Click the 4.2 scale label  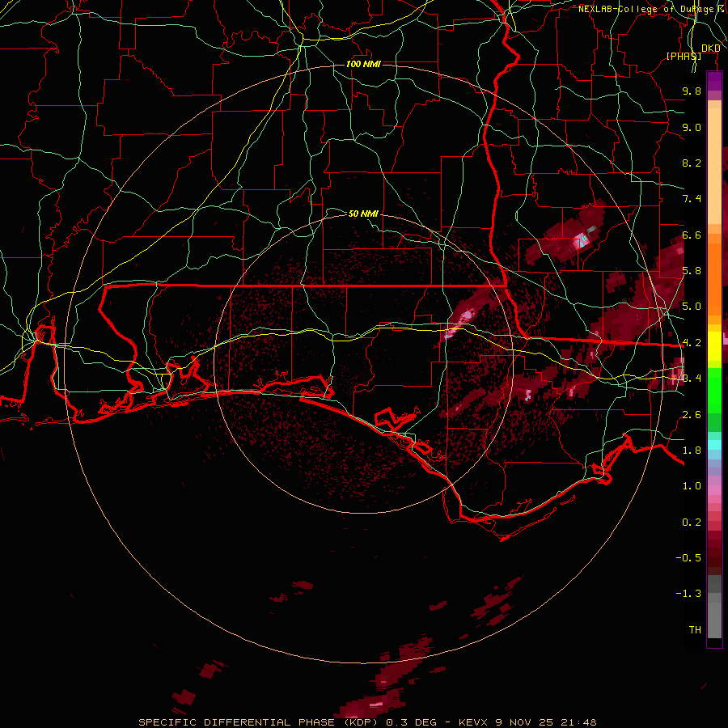(692, 343)
